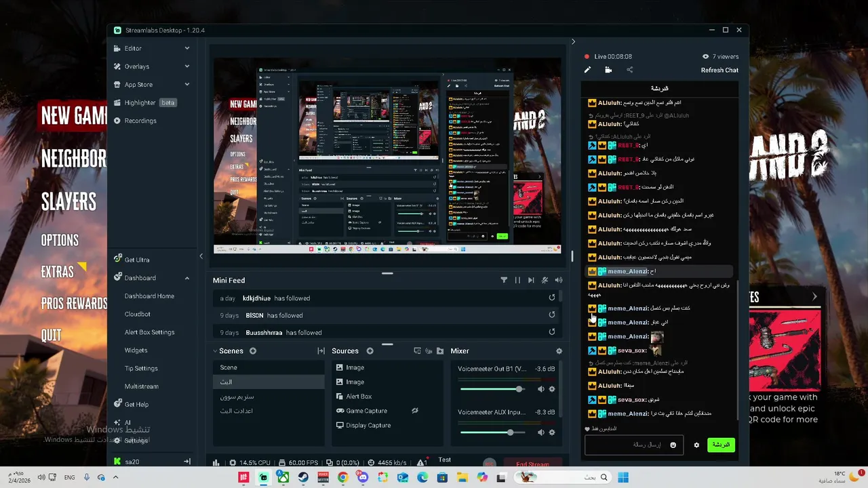Replay the Buusshhrraa follow alert
This screenshot has height=488, width=868.
click(x=552, y=331)
